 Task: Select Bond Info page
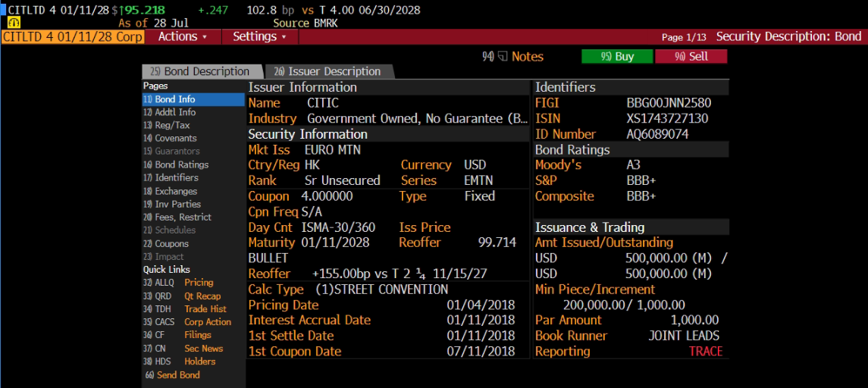point(193,99)
